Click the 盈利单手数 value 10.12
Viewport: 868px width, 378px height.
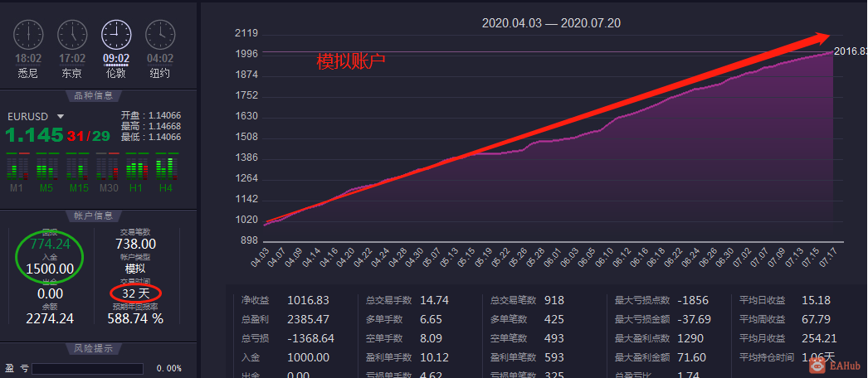pyautogui.click(x=434, y=357)
